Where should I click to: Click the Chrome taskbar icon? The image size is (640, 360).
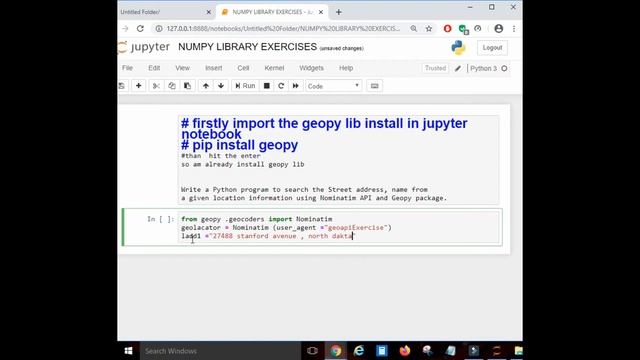point(336,351)
